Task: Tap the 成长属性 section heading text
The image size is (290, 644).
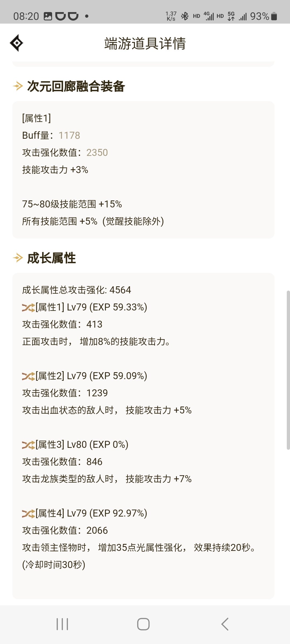Action: [52, 258]
